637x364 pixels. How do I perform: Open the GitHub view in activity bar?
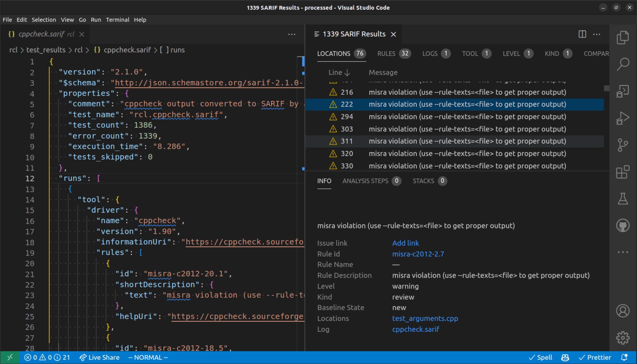click(x=622, y=225)
